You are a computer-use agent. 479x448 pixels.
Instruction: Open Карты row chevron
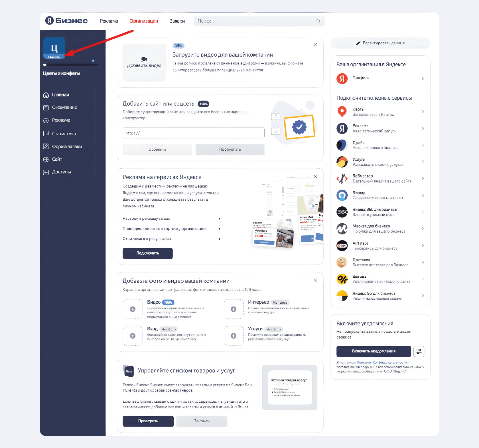pyautogui.click(x=423, y=112)
